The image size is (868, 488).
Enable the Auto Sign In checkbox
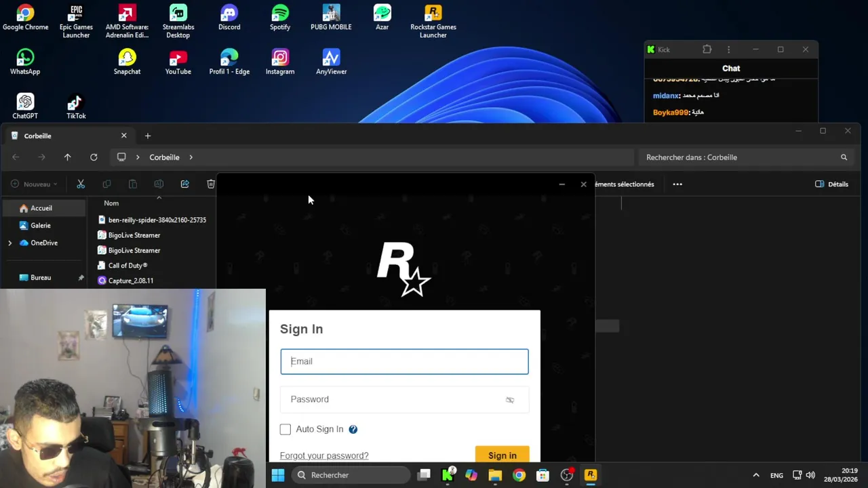285,429
